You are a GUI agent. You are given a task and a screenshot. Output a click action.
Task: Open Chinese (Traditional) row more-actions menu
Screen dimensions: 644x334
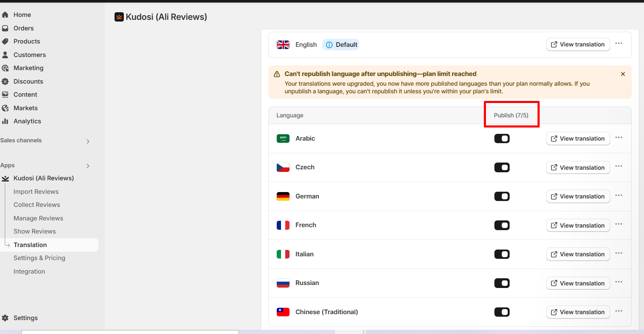(619, 311)
